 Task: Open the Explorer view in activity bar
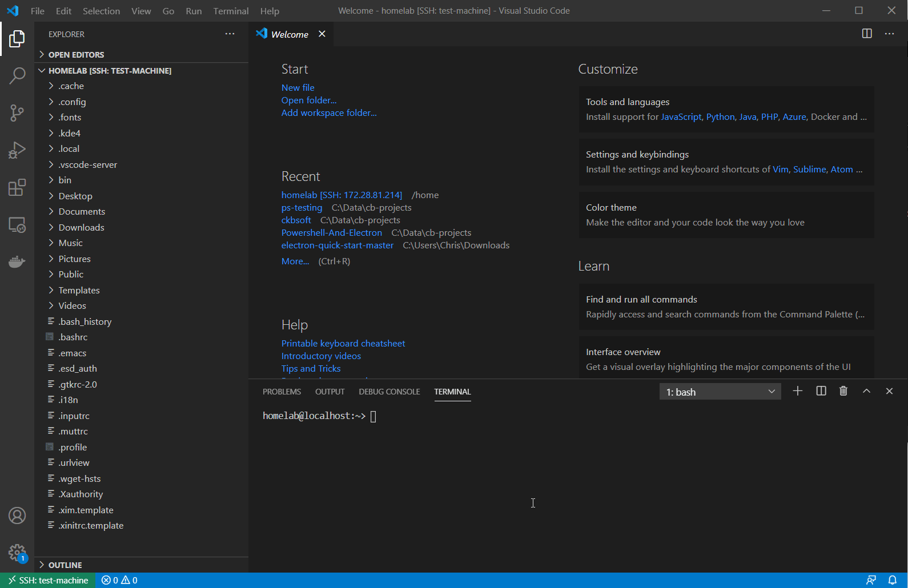pyautogui.click(x=17, y=39)
